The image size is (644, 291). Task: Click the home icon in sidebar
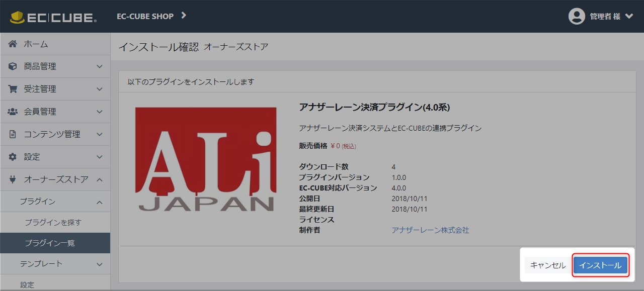coord(13,44)
